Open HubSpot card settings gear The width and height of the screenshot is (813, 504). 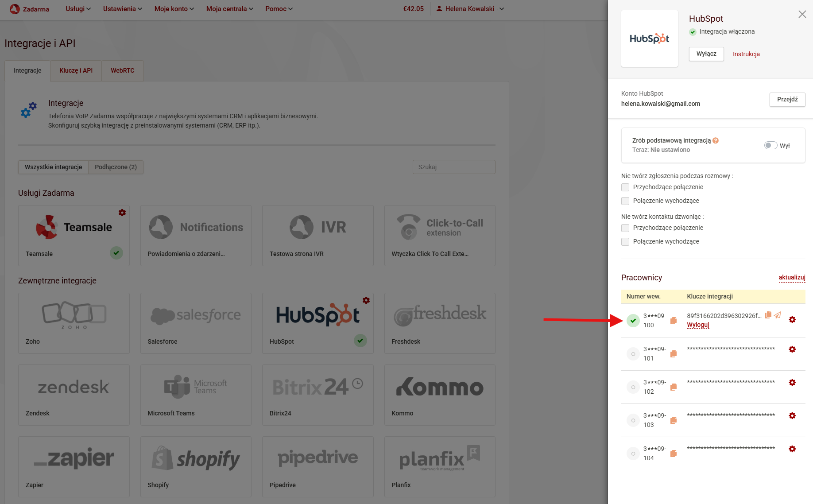pos(366,300)
